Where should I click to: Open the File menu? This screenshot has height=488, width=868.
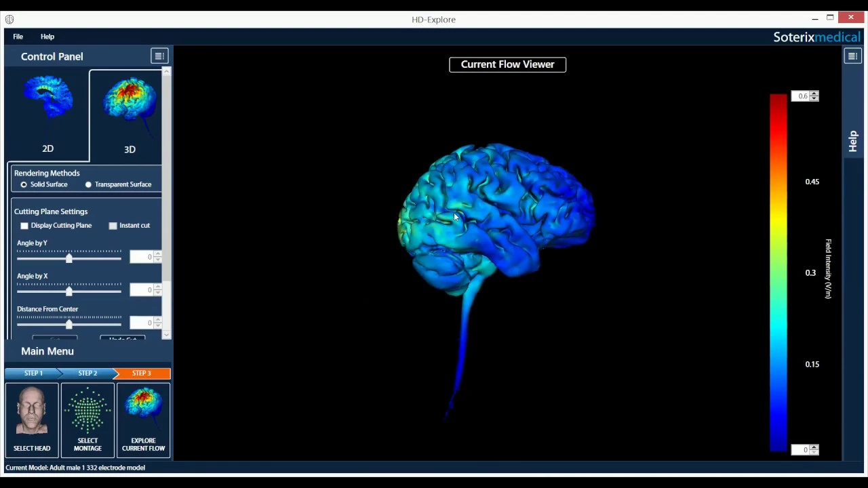coord(18,37)
